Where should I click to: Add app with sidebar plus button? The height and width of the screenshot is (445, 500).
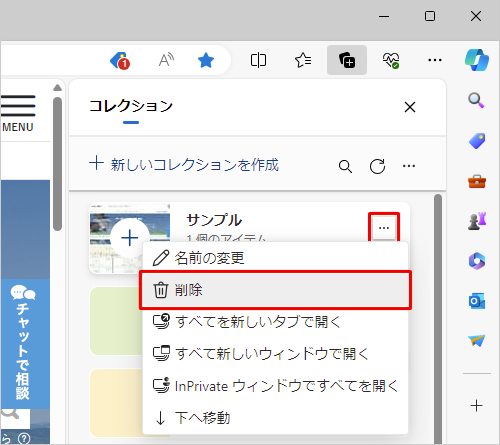477,406
